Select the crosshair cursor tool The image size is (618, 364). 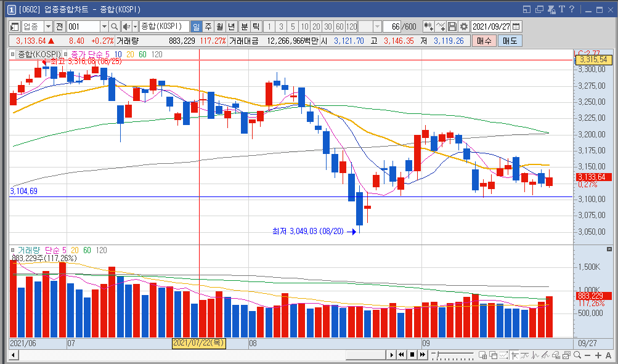(x=514, y=355)
